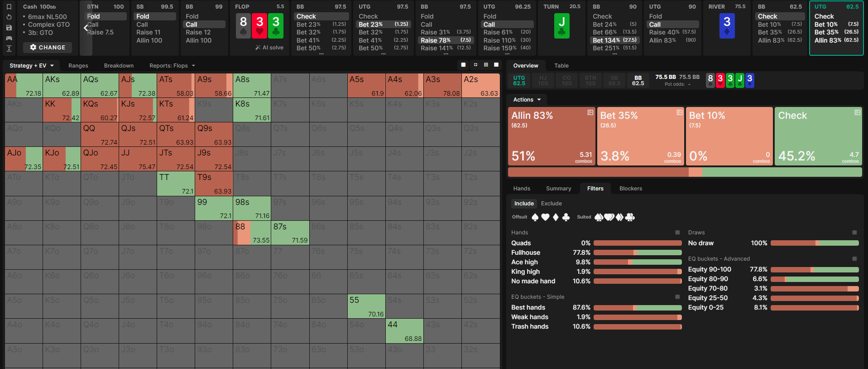The height and width of the screenshot is (369, 868).
Task: Expand more BB turn bet options
Action: (x=614, y=53)
